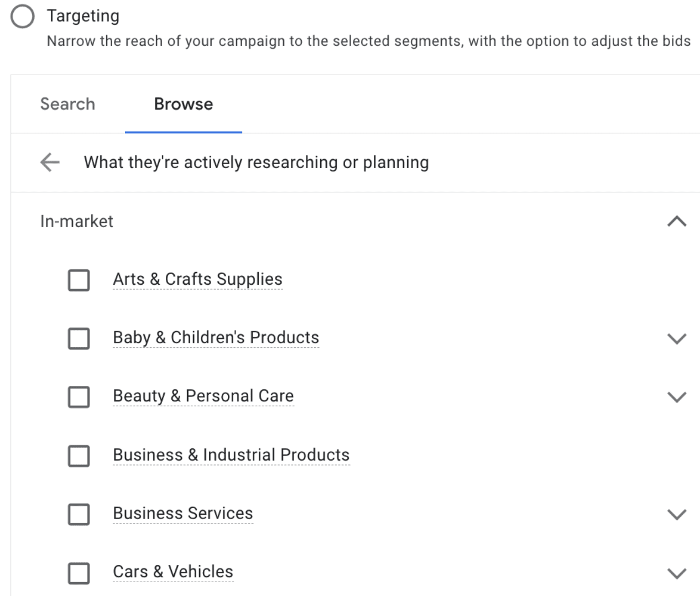Check the Arts & Crafts Supplies checkbox
This screenshot has height=596, width=700.
(79, 280)
